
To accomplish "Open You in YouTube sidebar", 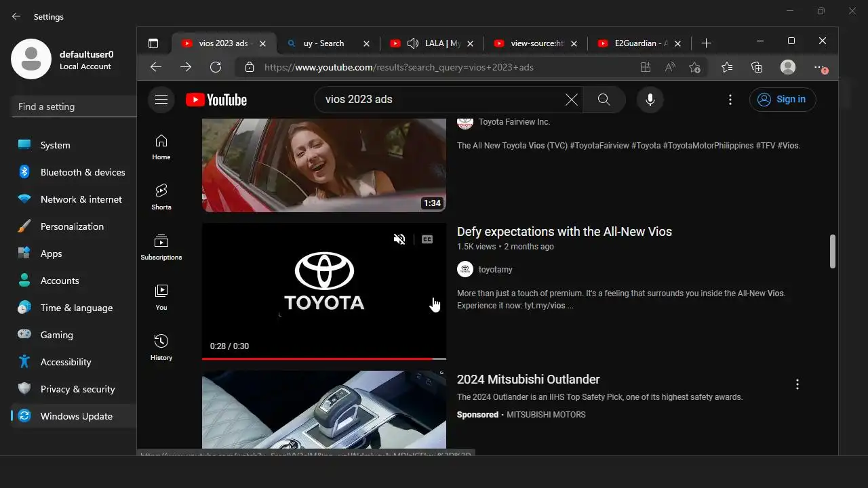I will tap(161, 298).
